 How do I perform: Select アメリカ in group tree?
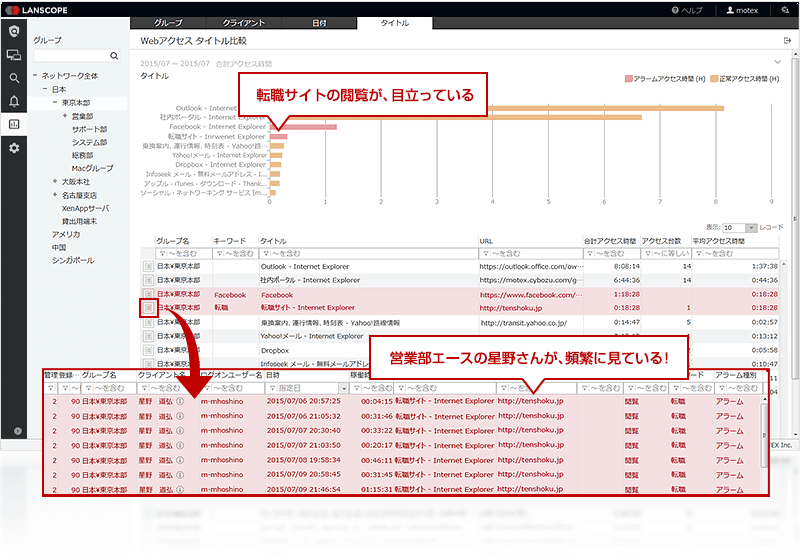[x=66, y=234]
